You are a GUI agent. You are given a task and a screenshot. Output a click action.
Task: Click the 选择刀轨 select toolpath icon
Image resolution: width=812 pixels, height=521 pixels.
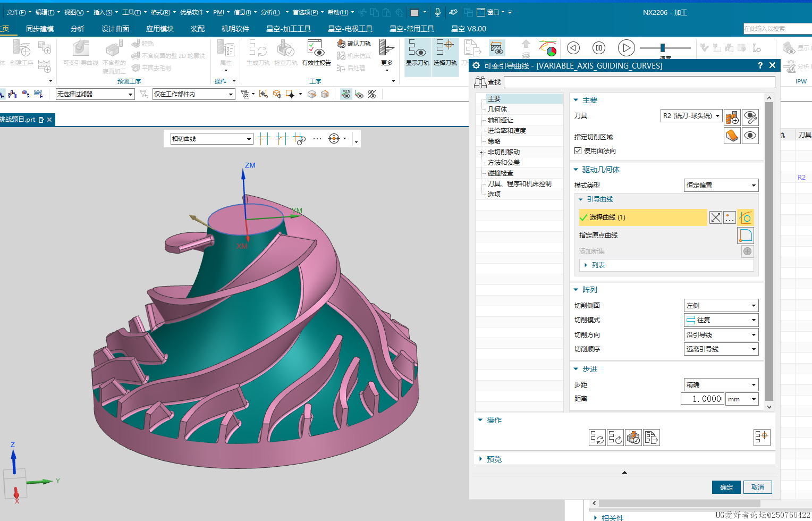[x=445, y=53]
